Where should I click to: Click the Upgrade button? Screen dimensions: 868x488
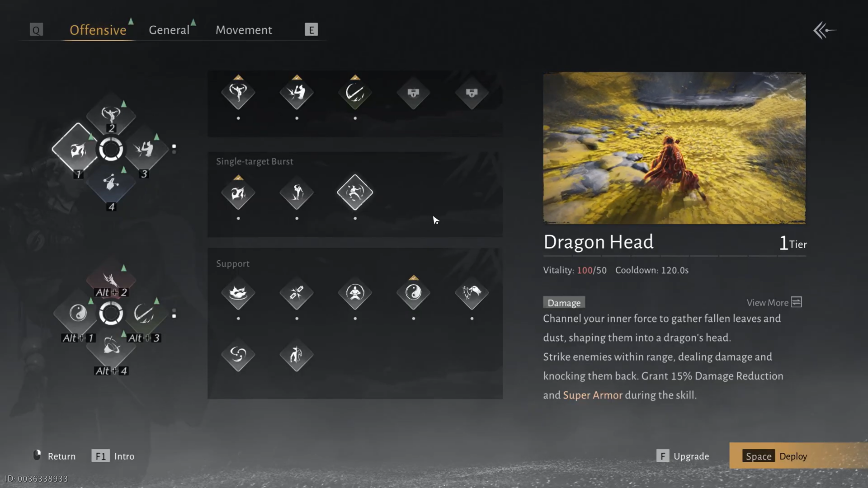click(683, 456)
